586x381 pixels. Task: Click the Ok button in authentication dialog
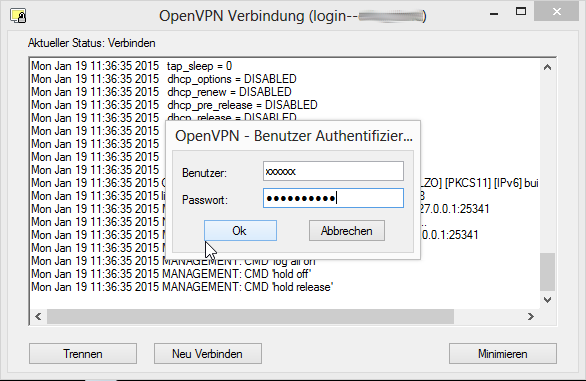(240, 231)
